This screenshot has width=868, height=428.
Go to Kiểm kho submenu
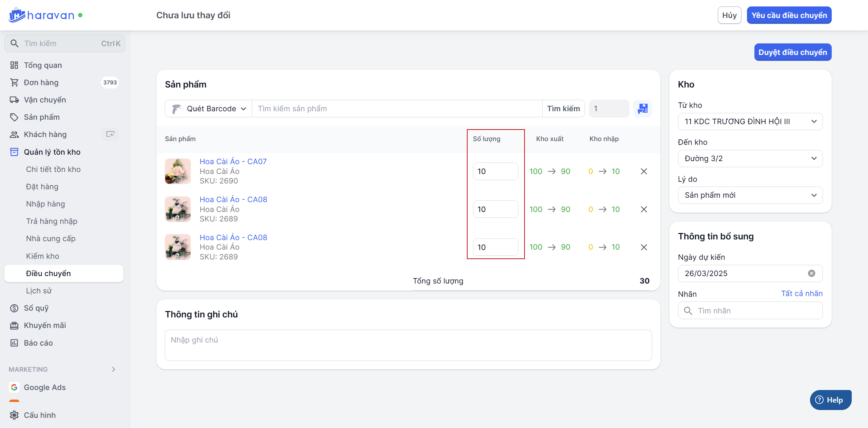[x=43, y=256]
